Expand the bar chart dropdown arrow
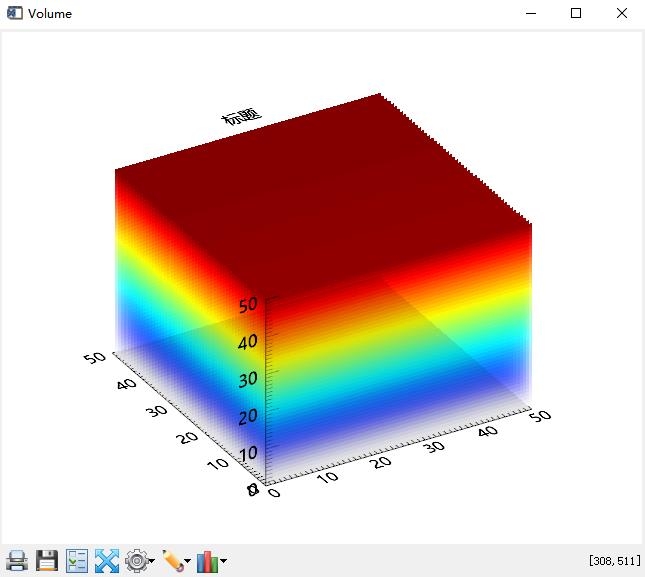Image resolution: width=645 pixels, height=577 pixels. coord(223,562)
